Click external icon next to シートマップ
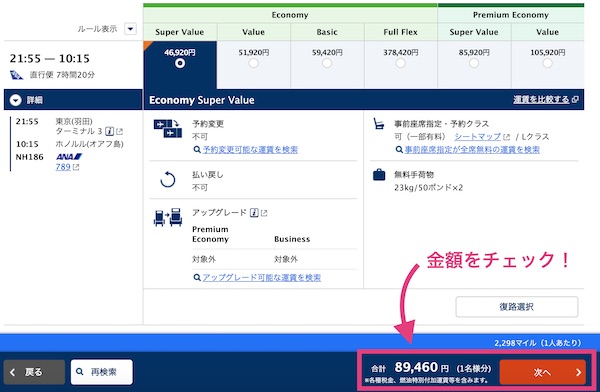 click(x=507, y=137)
